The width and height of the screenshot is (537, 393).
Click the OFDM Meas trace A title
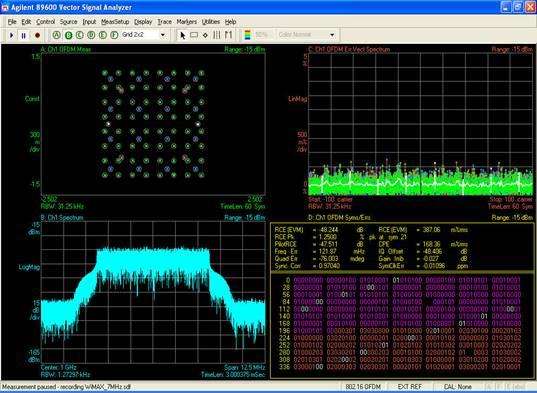pos(66,49)
